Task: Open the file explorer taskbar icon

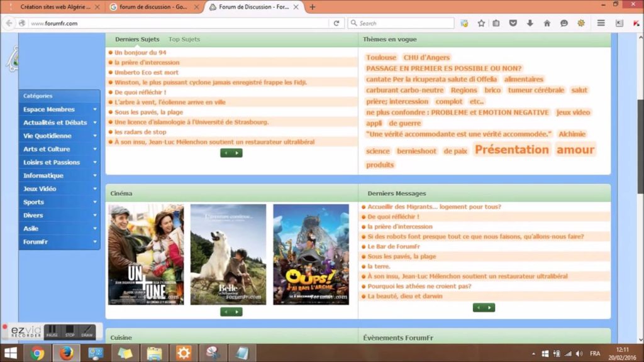Action: click(155, 353)
